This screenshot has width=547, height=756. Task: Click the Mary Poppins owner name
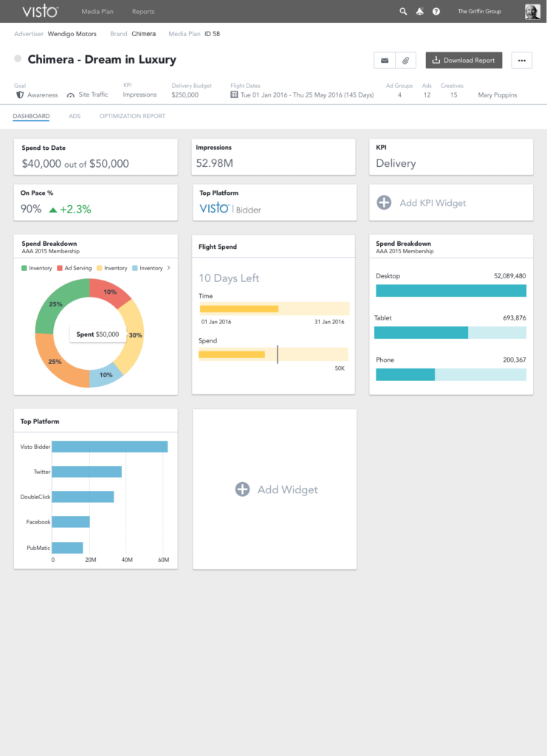click(x=498, y=95)
